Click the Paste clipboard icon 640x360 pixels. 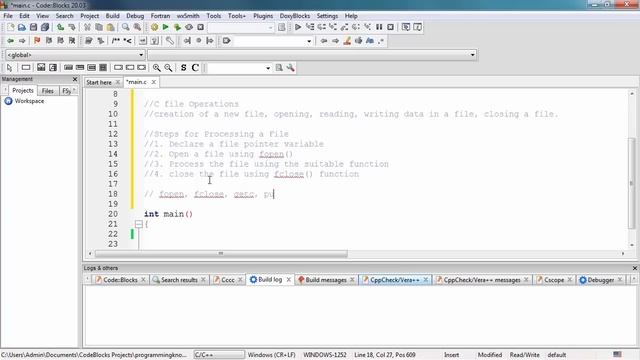(x=110, y=27)
